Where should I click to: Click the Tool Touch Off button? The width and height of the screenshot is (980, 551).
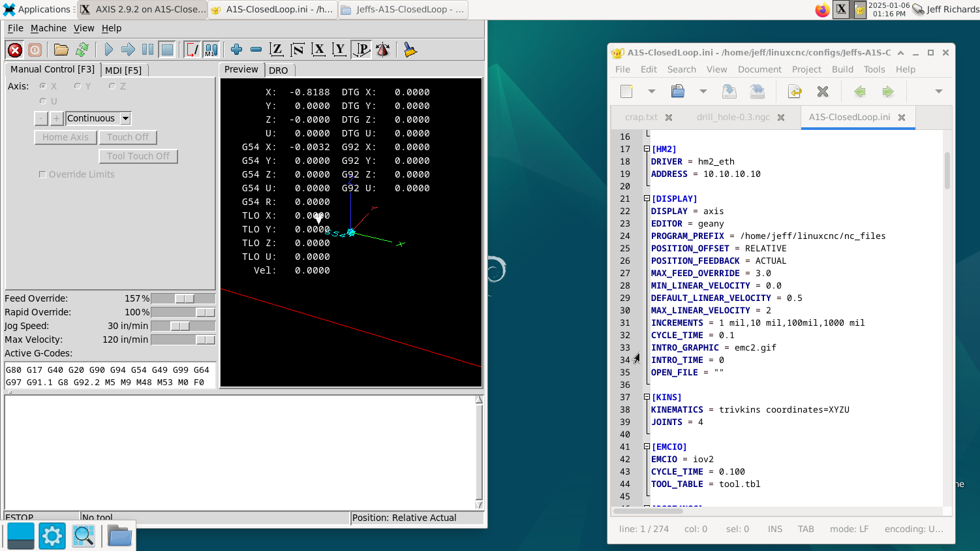click(138, 156)
